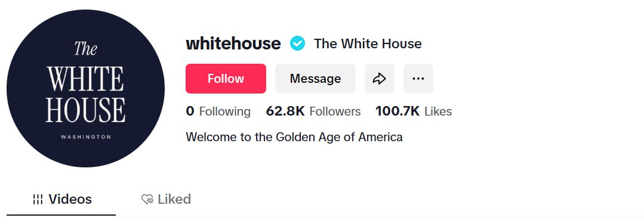This screenshot has height=224, width=644.
Task: Click the grid icon beside Videos
Action: (38, 200)
